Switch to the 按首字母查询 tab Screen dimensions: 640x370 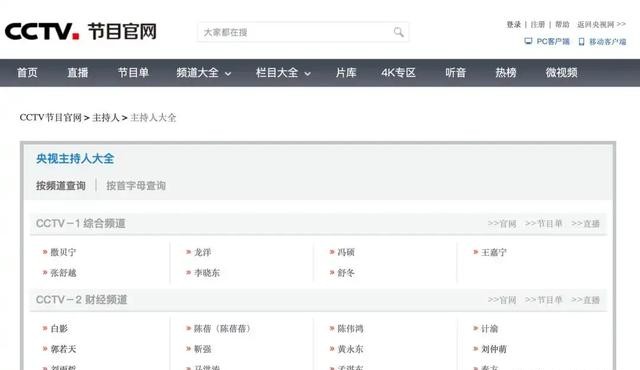pyautogui.click(x=136, y=186)
